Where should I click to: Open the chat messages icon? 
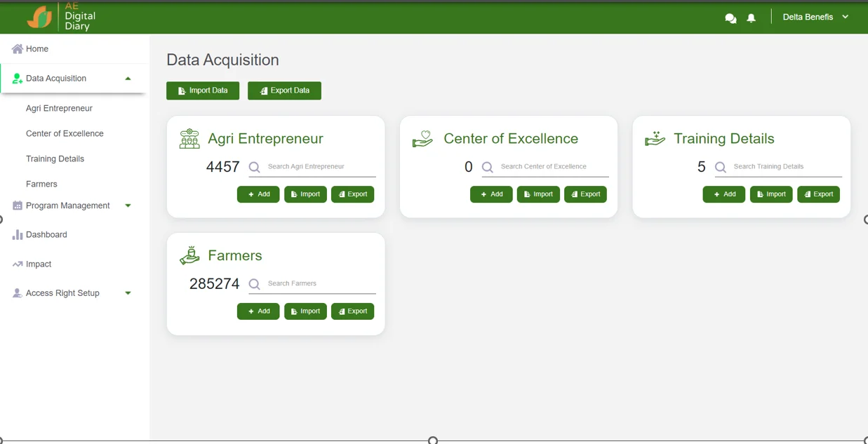(730, 18)
